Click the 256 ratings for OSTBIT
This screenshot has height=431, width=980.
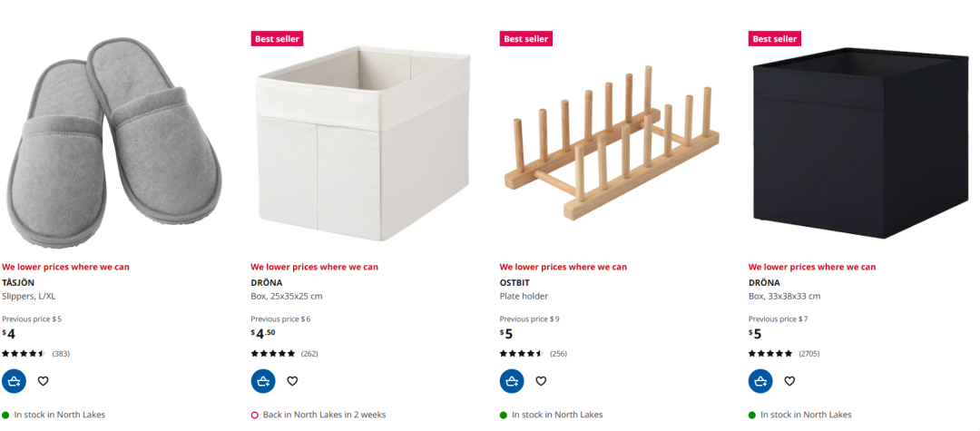558,354
